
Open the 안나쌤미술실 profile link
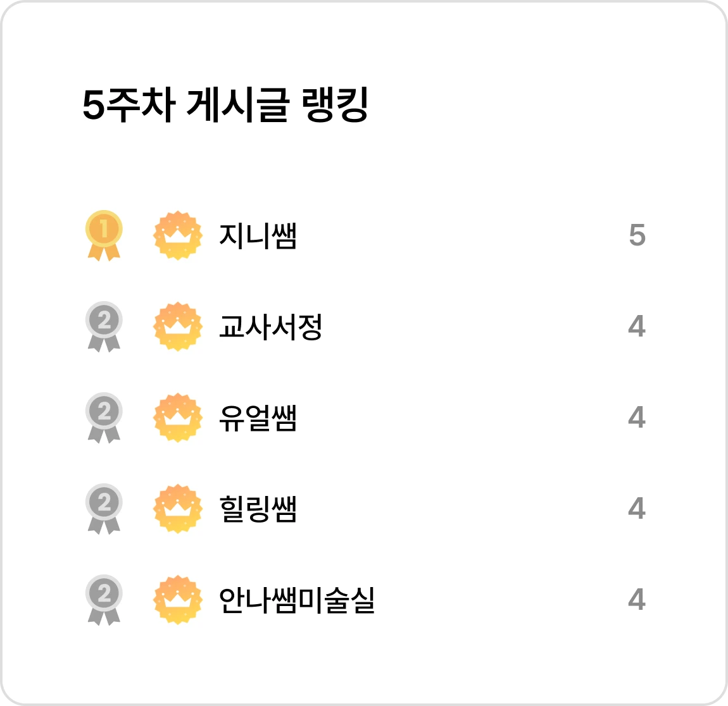297,599
